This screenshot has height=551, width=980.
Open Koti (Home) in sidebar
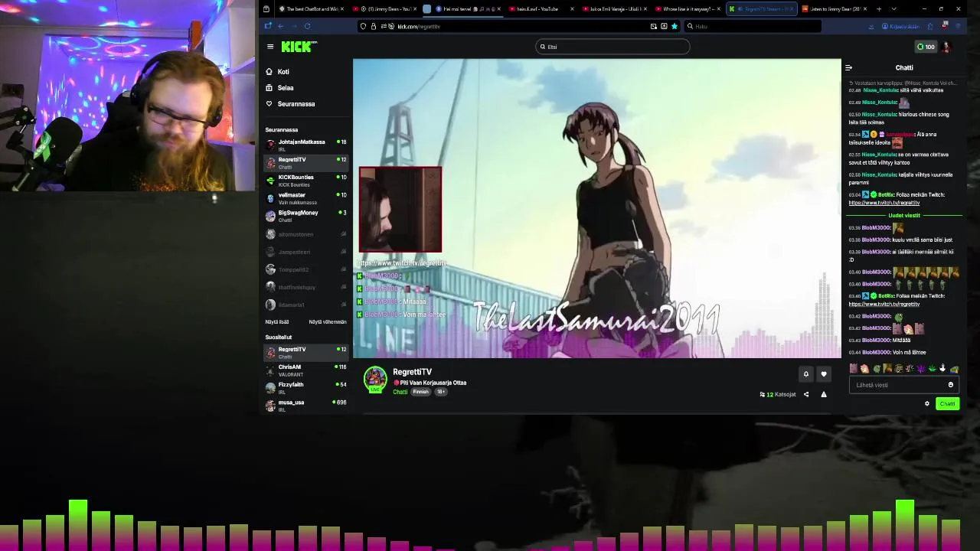277,71
